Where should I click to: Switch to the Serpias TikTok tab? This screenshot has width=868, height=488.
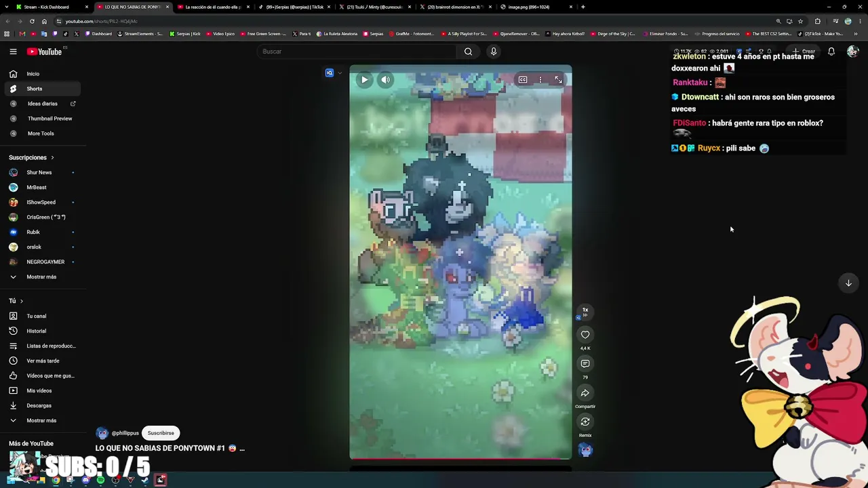tap(294, 7)
